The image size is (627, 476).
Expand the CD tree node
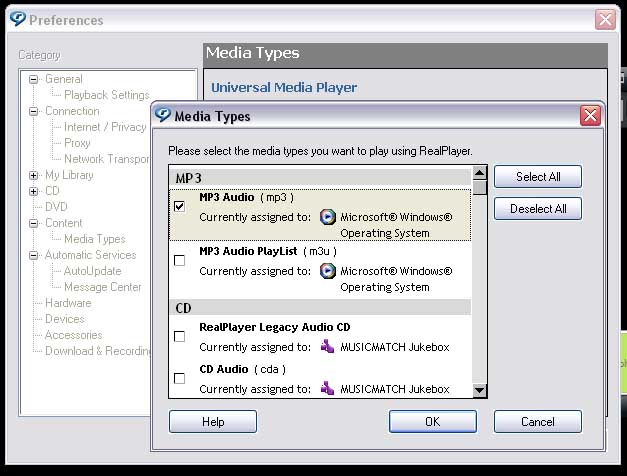[34, 191]
